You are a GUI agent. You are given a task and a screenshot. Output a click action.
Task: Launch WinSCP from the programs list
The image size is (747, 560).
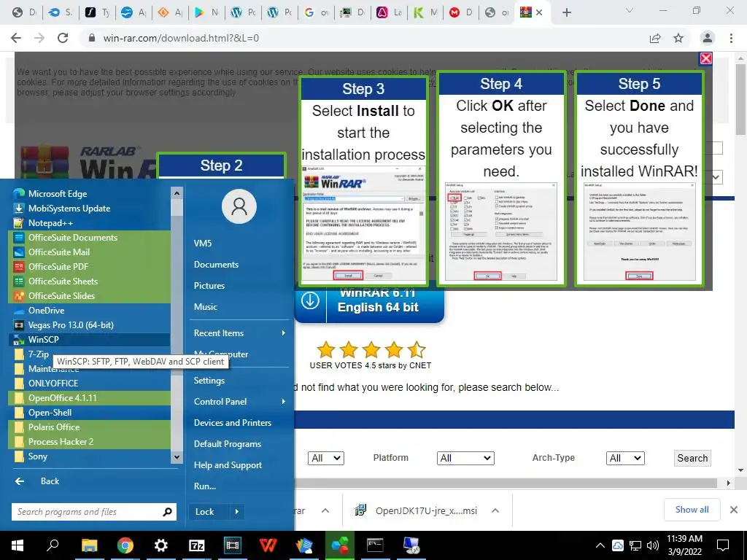click(89, 340)
